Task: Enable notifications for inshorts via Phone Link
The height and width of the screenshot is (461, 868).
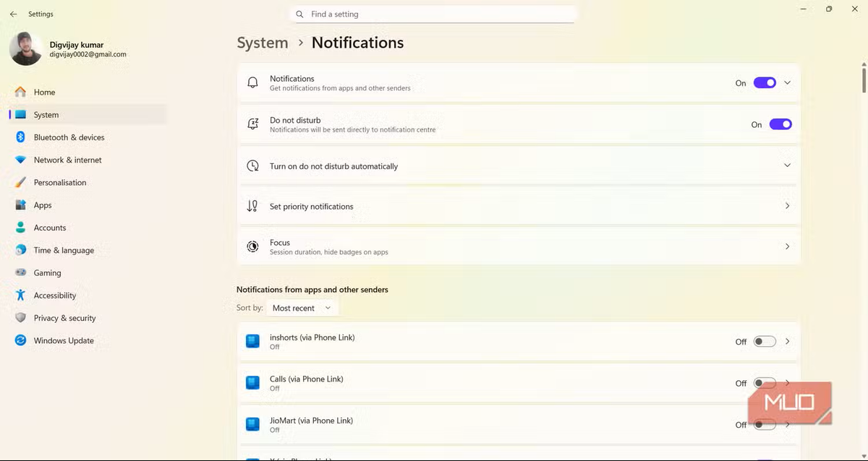Action: click(765, 342)
